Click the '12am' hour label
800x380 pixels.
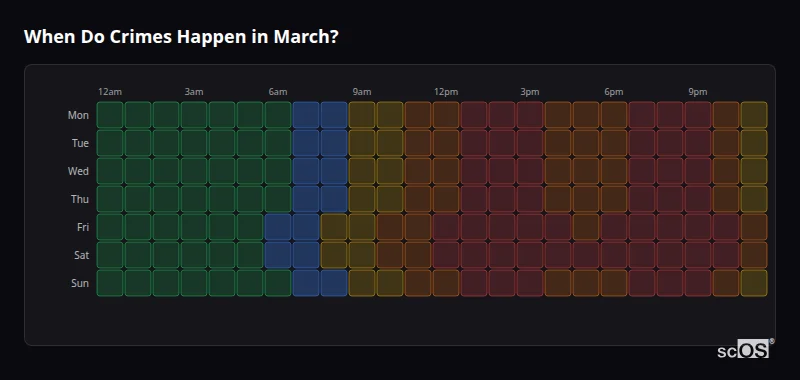[110, 92]
